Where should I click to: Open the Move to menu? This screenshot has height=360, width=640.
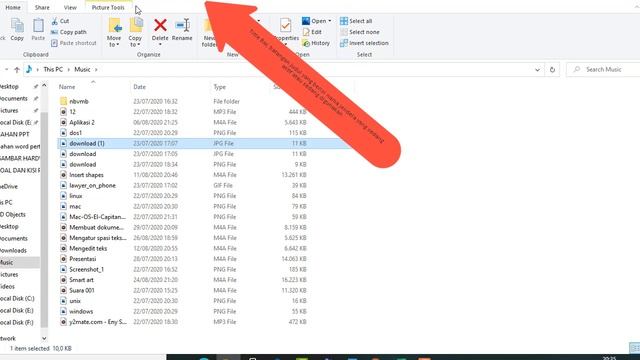pyautogui.click(x=114, y=33)
